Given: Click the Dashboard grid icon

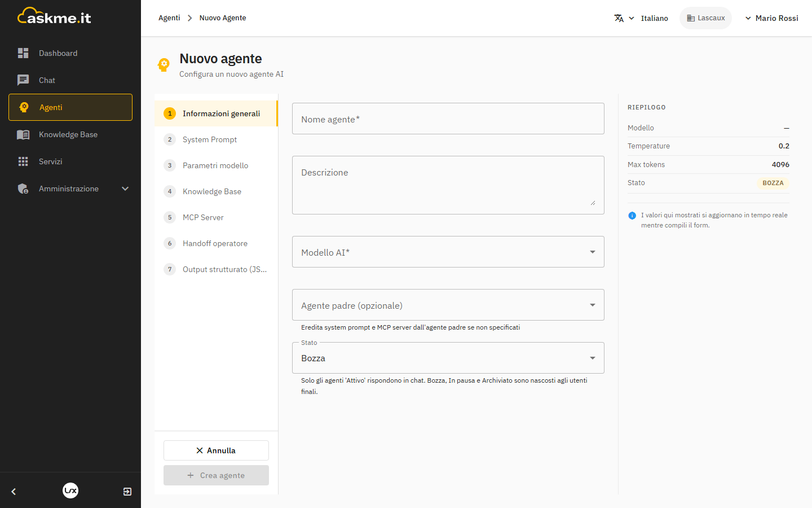Looking at the screenshot, I should pyautogui.click(x=23, y=53).
